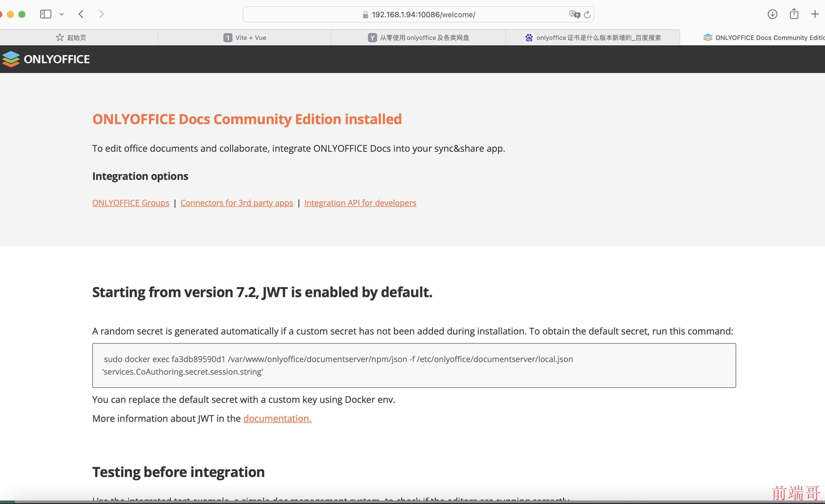Click the 'Testing before integration' heading
The width and height of the screenshot is (825, 504).
click(179, 472)
